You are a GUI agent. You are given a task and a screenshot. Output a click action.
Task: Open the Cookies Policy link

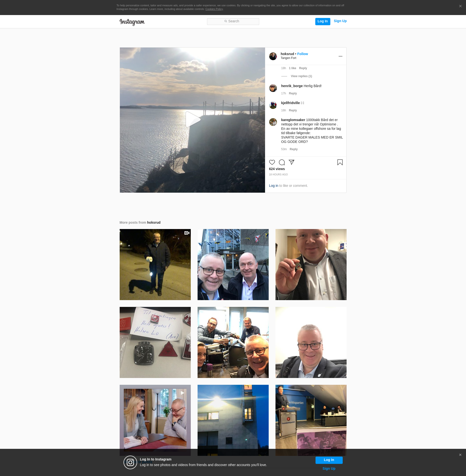[214, 9]
